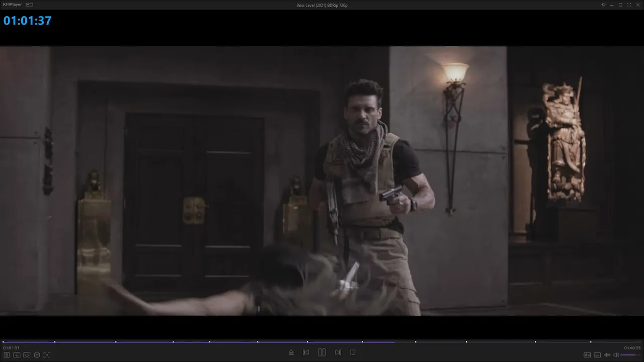Click the compact mode icon beside KMPlayer logo
Image resolution: width=644 pixels, height=362 pixels.
pyautogui.click(x=30, y=5)
